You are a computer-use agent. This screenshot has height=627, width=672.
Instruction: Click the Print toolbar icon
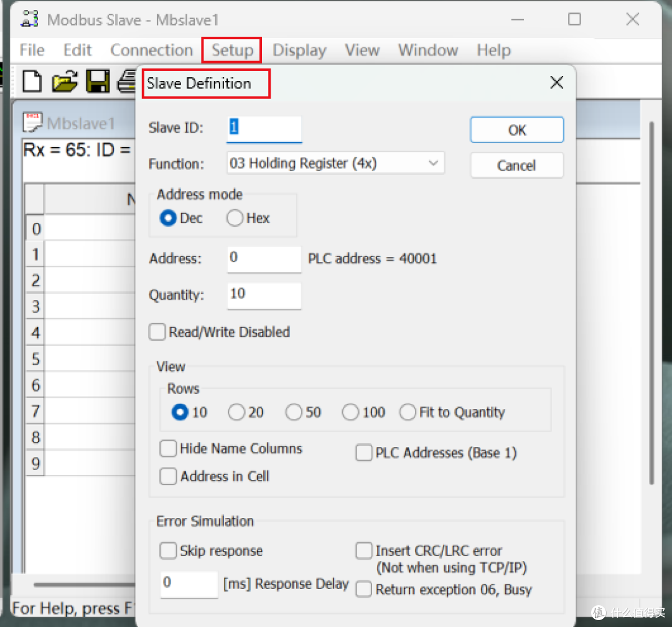coord(127,81)
